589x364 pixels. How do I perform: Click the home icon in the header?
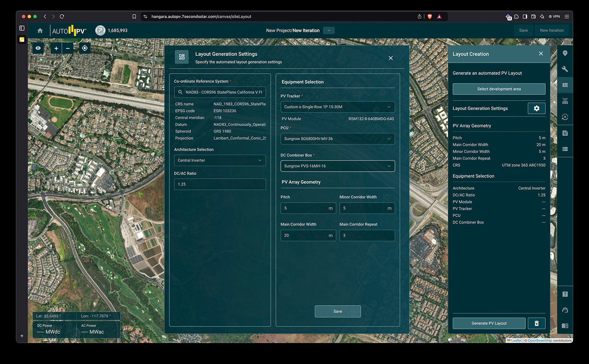tap(40, 31)
